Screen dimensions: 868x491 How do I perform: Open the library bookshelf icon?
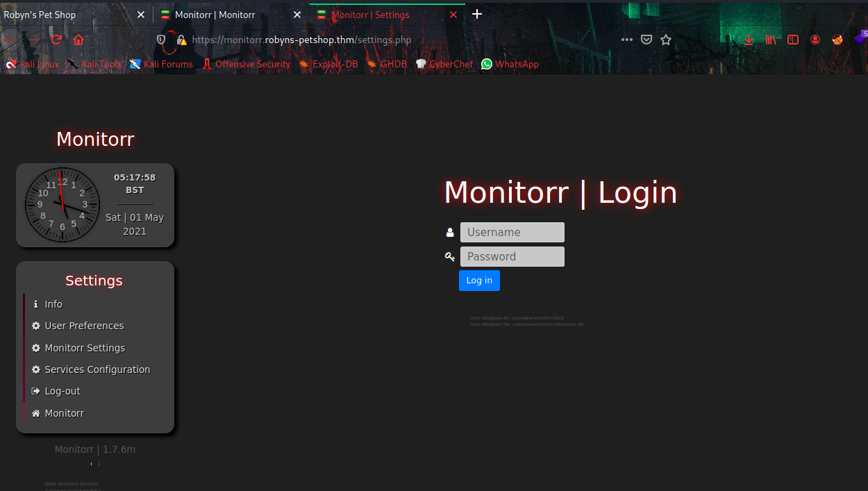pos(771,40)
